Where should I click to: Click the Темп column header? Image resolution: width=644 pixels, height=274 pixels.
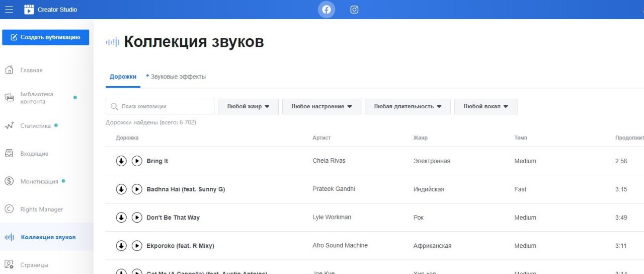point(521,138)
